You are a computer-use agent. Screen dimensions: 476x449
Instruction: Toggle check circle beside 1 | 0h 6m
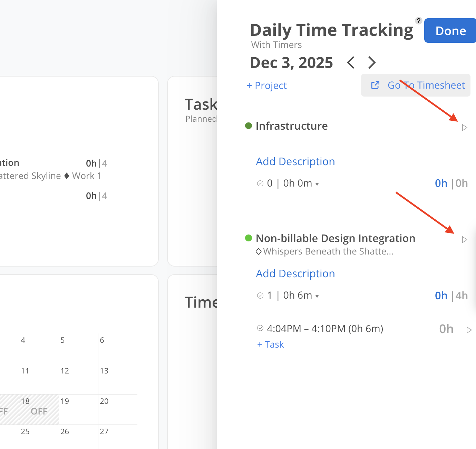pyautogui.click(x=260, y=296)
